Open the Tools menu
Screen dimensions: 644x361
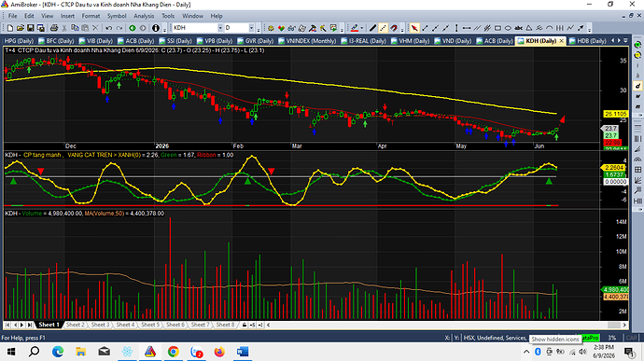pos(168,16)
